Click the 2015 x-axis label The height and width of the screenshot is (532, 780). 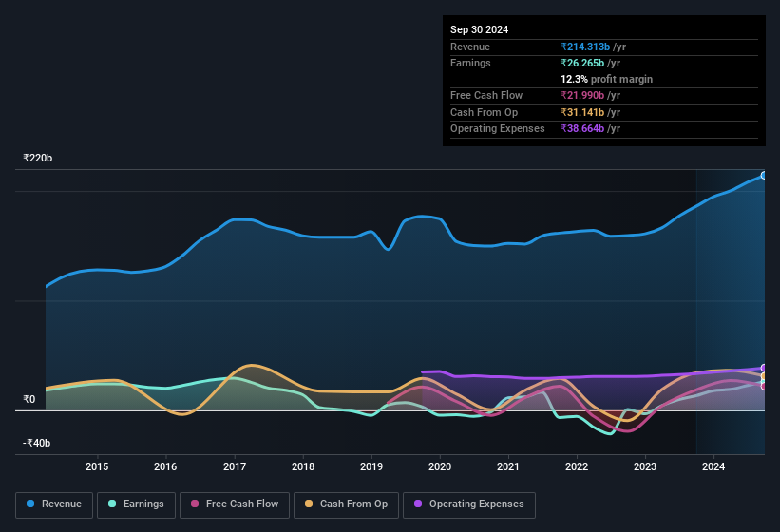(x=97, y=466)
